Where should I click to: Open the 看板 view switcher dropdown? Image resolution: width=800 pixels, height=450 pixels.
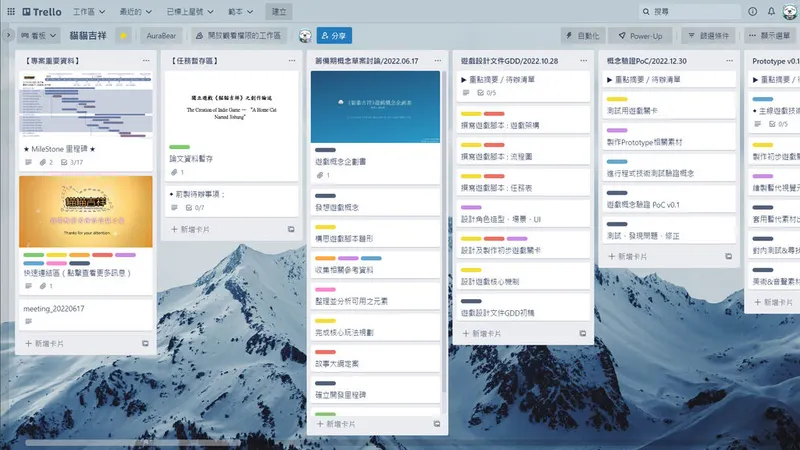(39, 36)
